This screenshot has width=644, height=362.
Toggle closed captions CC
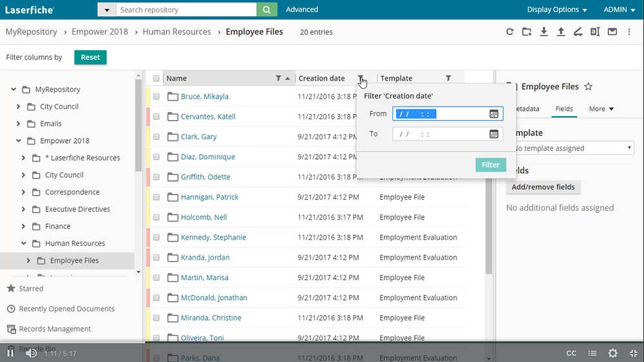point(571,353)
